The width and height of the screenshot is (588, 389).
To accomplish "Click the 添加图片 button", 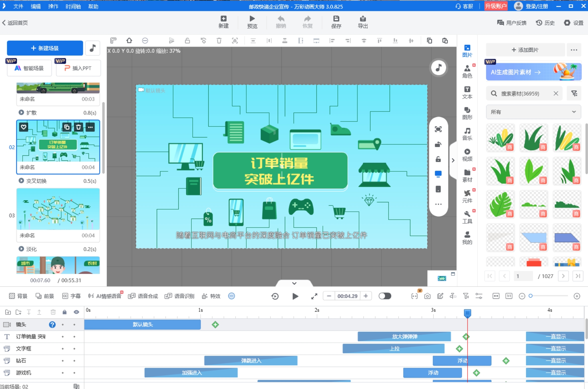I will click(525, 50).
